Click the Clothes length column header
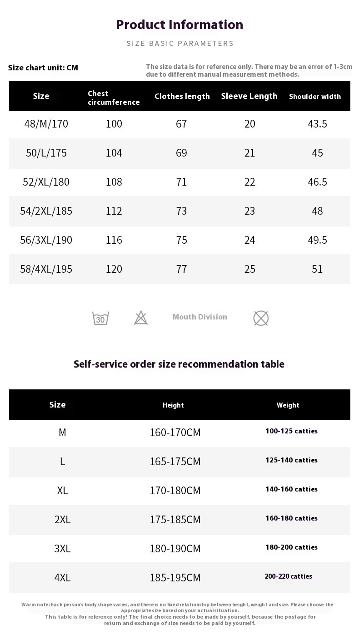This screenshot has width=359, height=644. coord(182,96)
